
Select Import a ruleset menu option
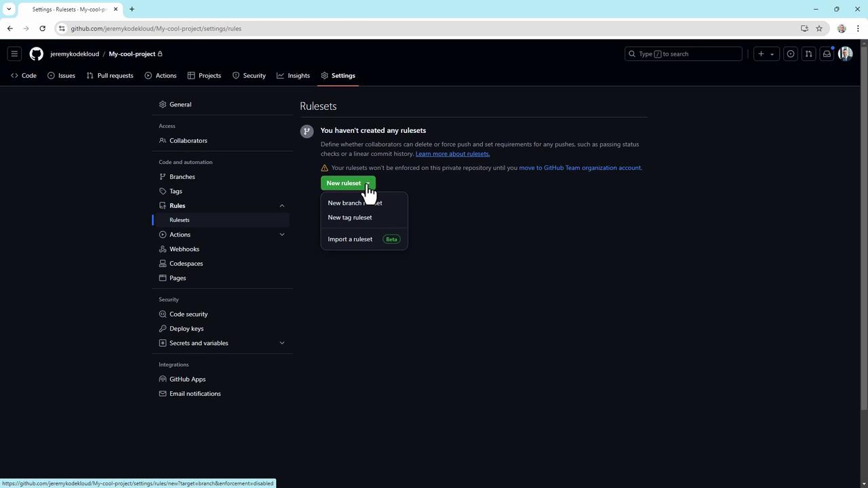click(x=364, y=239)
